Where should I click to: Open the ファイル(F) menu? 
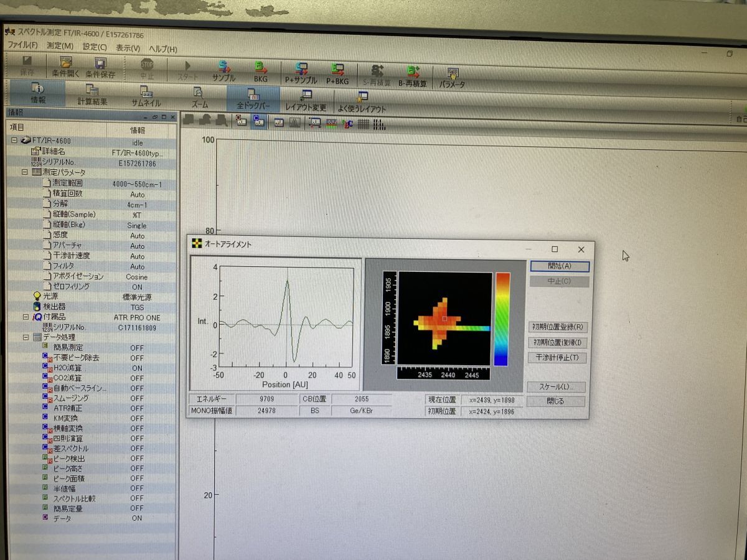click(x=22, y=45)
